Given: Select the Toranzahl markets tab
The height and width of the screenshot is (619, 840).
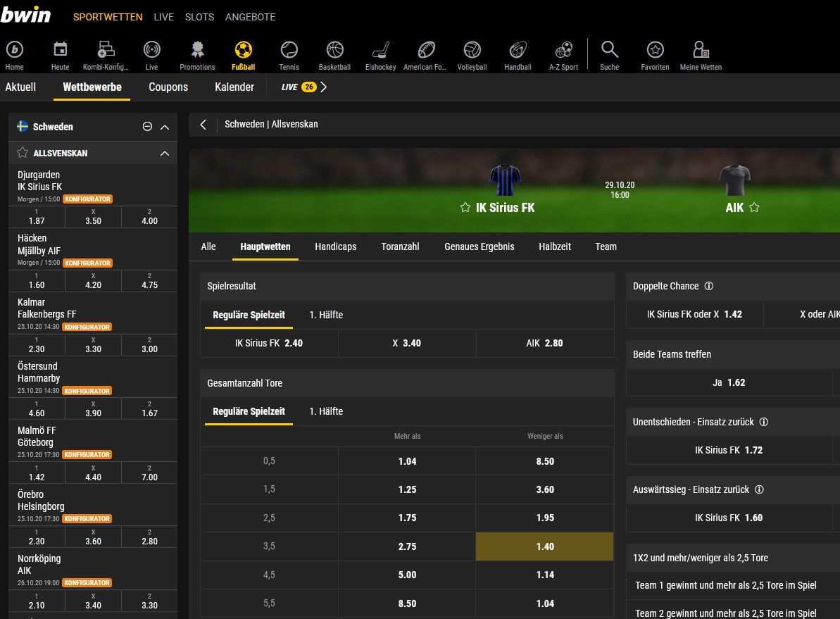Looking at the screenshot, I should [400, 246].
